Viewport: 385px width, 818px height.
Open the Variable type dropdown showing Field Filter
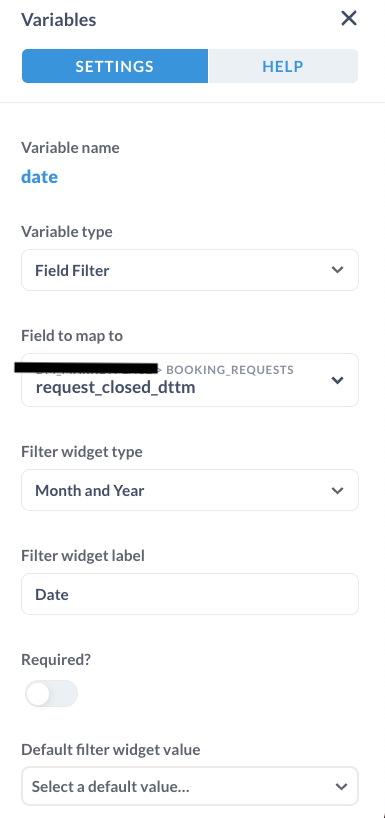pyautogui.click(x=190, y=270)
